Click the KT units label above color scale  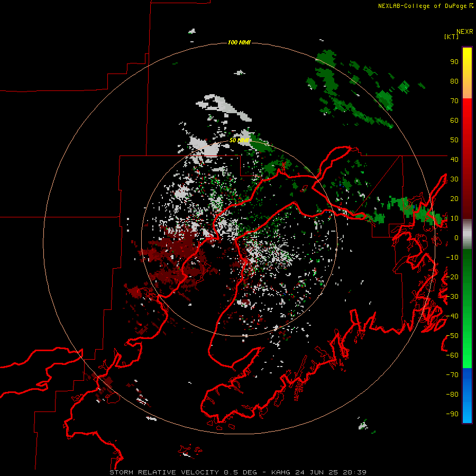(452, 36)
